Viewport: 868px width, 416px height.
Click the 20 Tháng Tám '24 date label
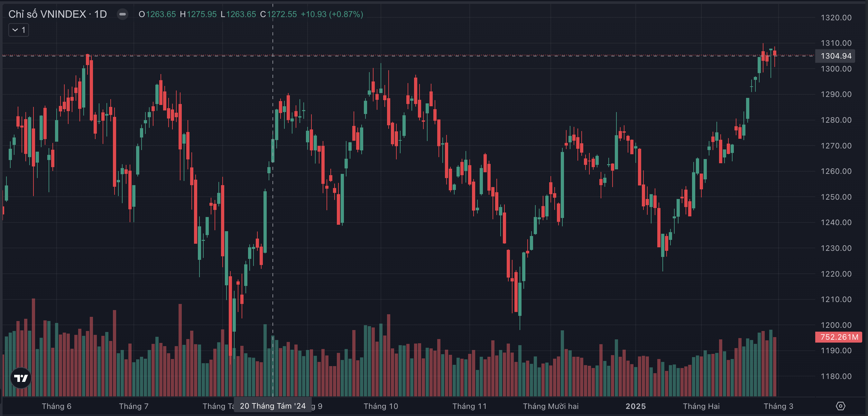coord(272,406)
